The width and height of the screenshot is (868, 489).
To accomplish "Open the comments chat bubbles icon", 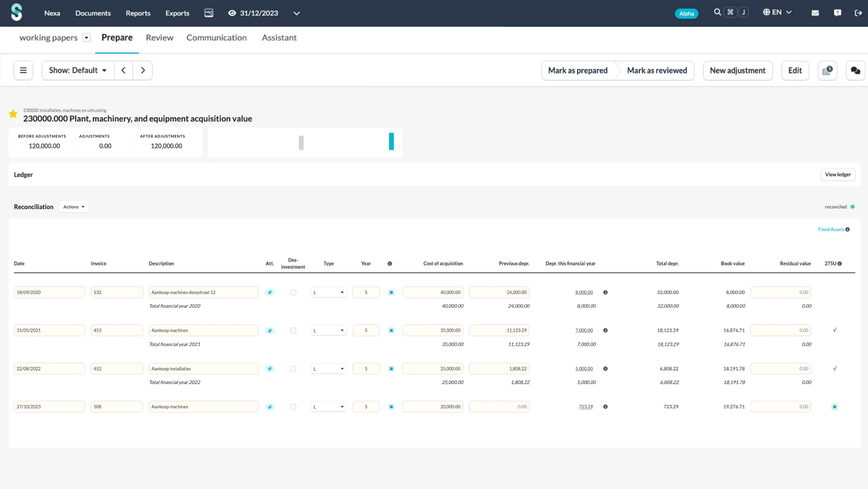I will click(855, 71).
